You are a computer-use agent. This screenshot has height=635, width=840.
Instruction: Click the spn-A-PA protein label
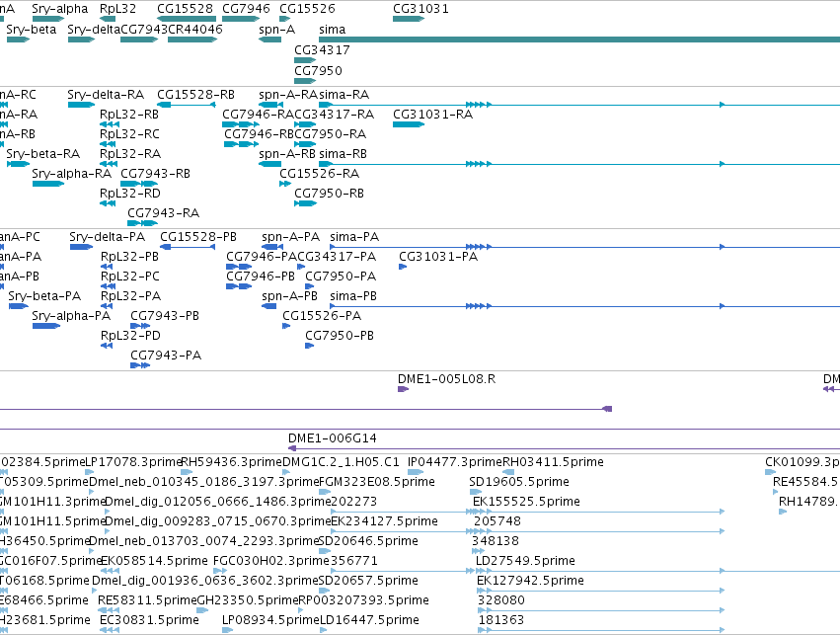click(x=291, y=237)
